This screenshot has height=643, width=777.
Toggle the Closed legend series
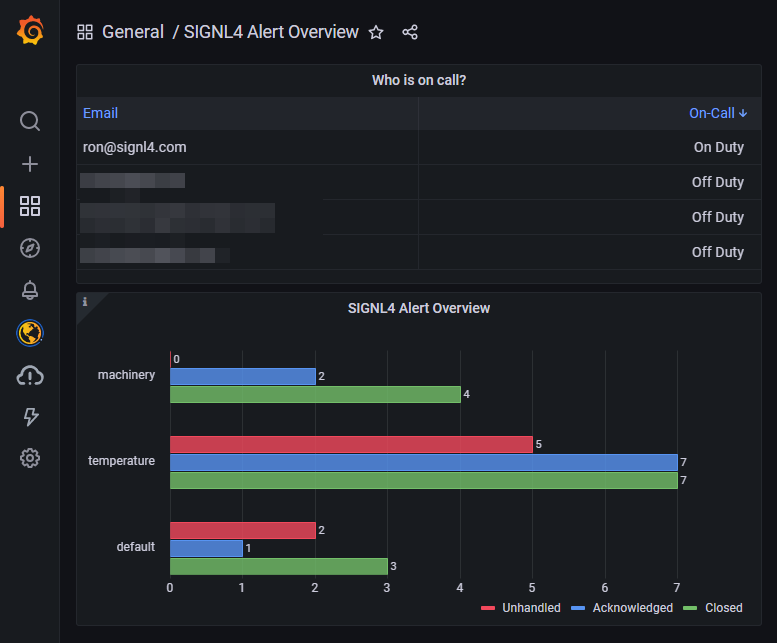[713, 608]
